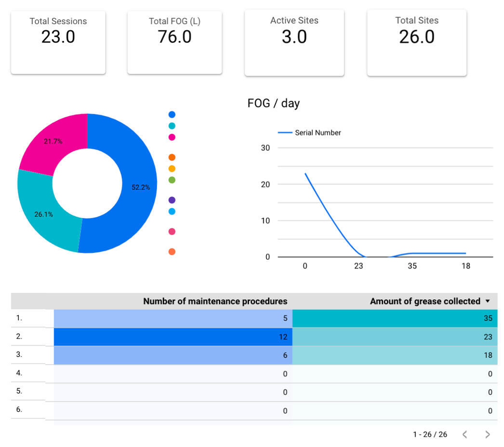Click the blue bar showing value 12
504x447 pixels.
(x=172, y=337)
